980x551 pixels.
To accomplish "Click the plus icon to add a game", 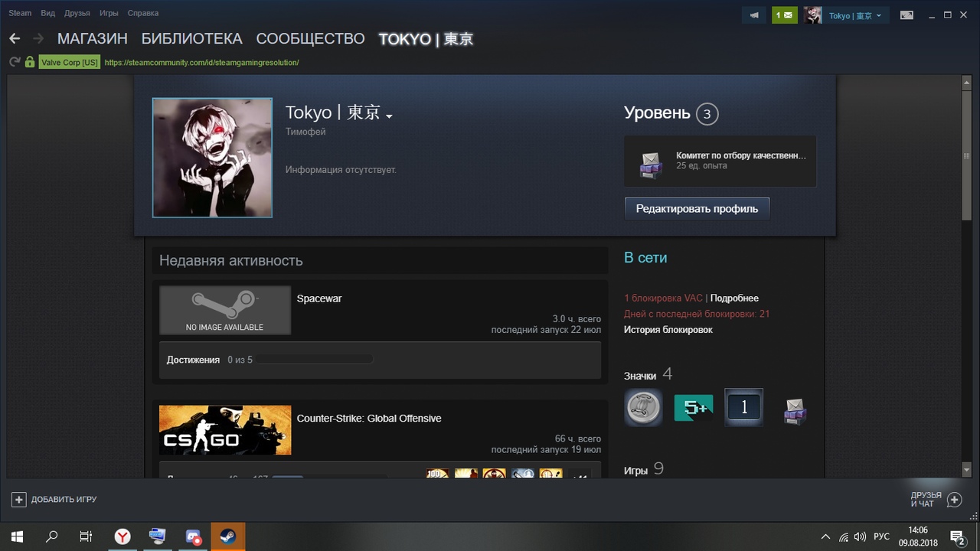I will pos(18,499).
